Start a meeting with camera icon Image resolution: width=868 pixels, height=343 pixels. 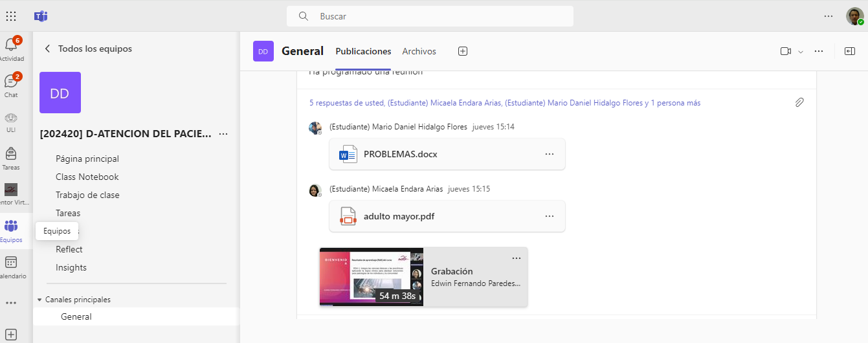(x=786, y=51)
